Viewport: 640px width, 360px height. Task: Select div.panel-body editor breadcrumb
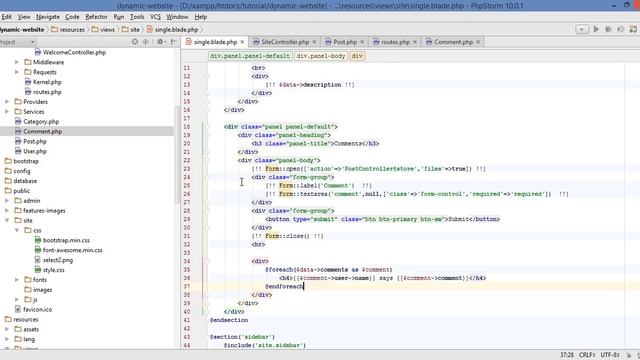click(321, 56)
